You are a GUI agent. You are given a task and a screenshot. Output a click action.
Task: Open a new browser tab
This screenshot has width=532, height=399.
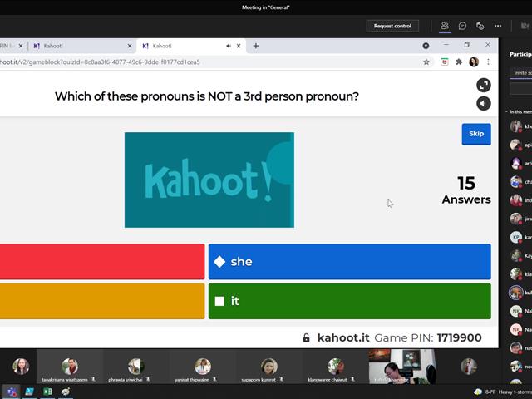click(256, 46)
